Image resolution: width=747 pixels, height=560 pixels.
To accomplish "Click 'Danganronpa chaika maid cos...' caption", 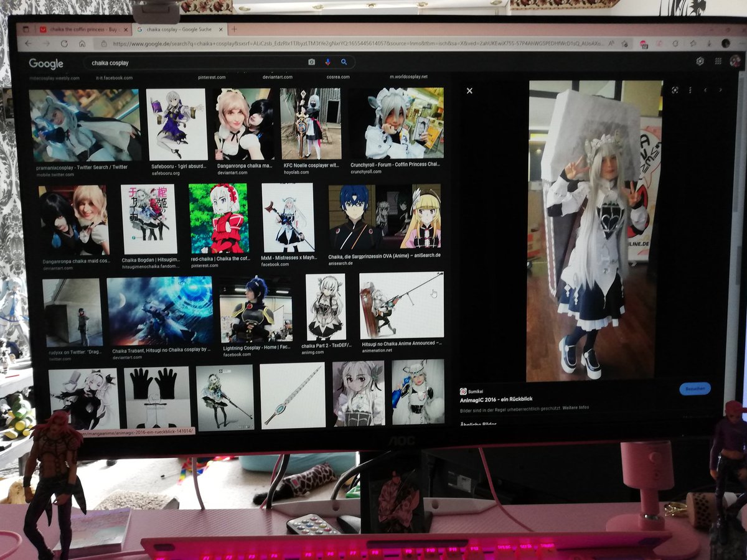I will (75, 261).
